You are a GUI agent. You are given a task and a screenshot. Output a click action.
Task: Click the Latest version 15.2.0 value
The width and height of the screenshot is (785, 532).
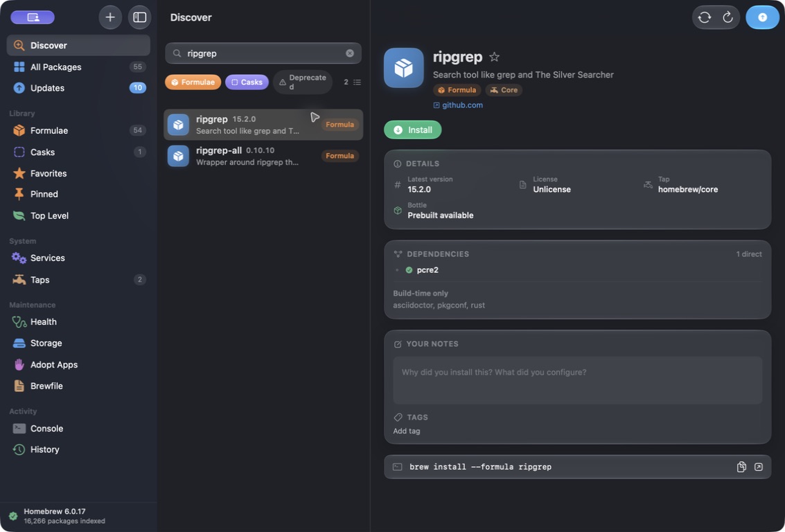419,190
